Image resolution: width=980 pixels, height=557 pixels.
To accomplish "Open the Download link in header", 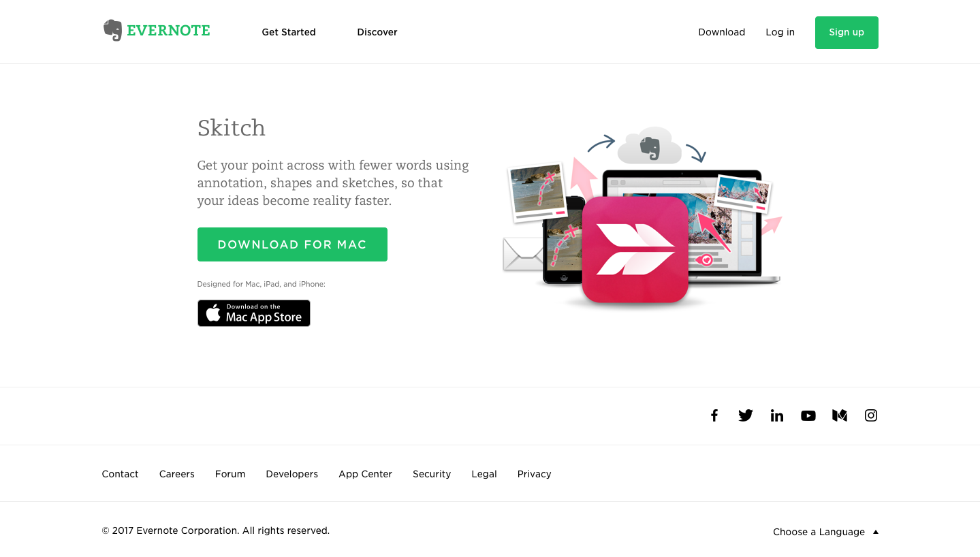I will [x=721, y=32].
